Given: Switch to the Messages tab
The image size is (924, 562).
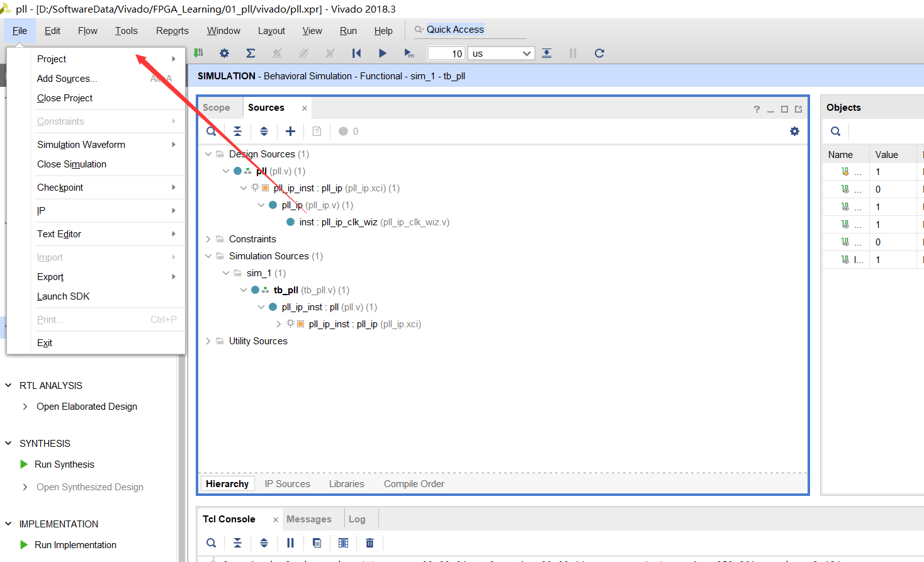Looking at the screenshot, I should [308, 519].
